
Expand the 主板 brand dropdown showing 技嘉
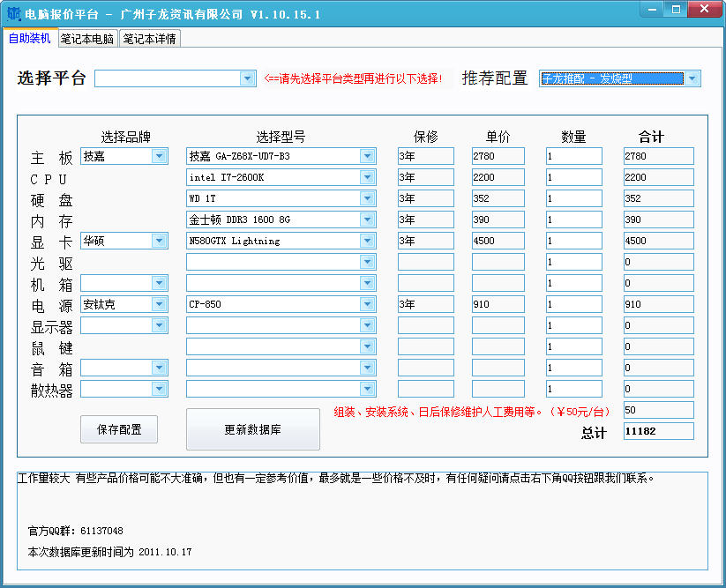[159, 156]
